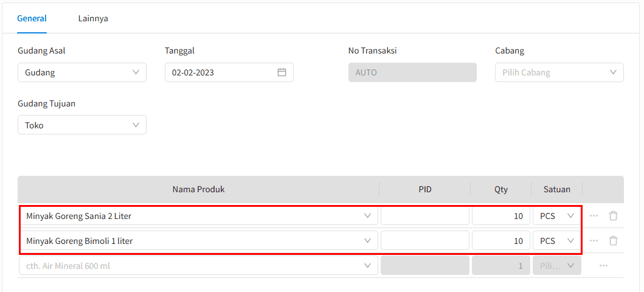Switch to the Lainnya tab
Screen dimensions: 644x292
click(93, 18)
